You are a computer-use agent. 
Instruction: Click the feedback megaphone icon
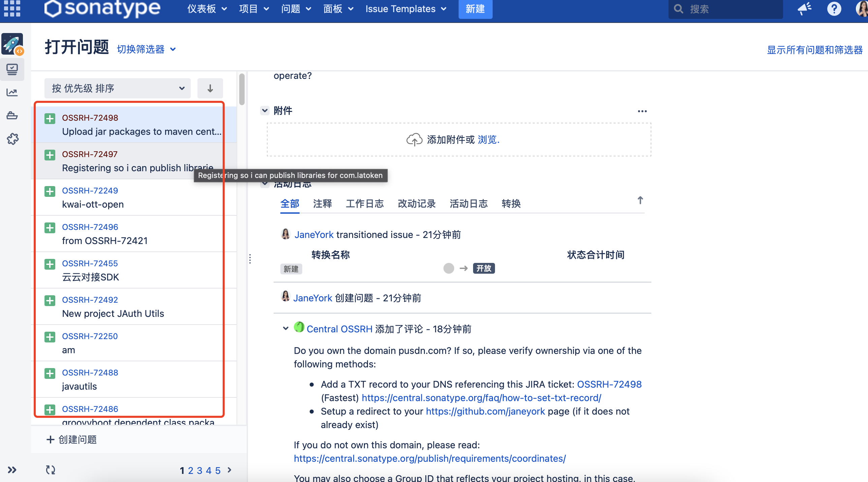pos(805,9)
